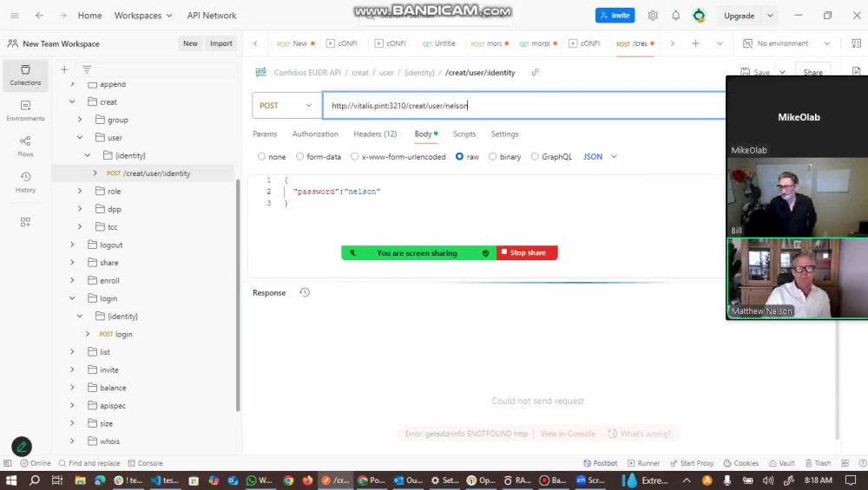This screenshot has width=868, height=490.
Task: Open the Flows sidebar panel
Action: (25, 147)
